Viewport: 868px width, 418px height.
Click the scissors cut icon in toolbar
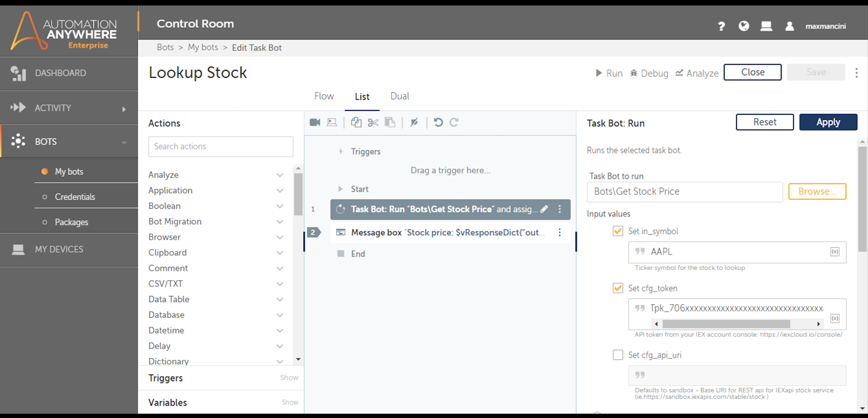click(373, 122)
